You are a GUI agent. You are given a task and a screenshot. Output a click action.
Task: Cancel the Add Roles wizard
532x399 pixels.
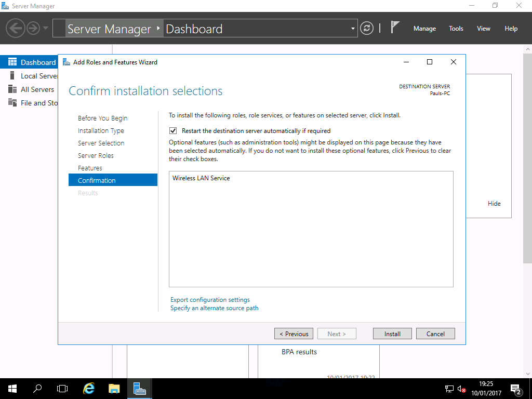pos(435,334)
